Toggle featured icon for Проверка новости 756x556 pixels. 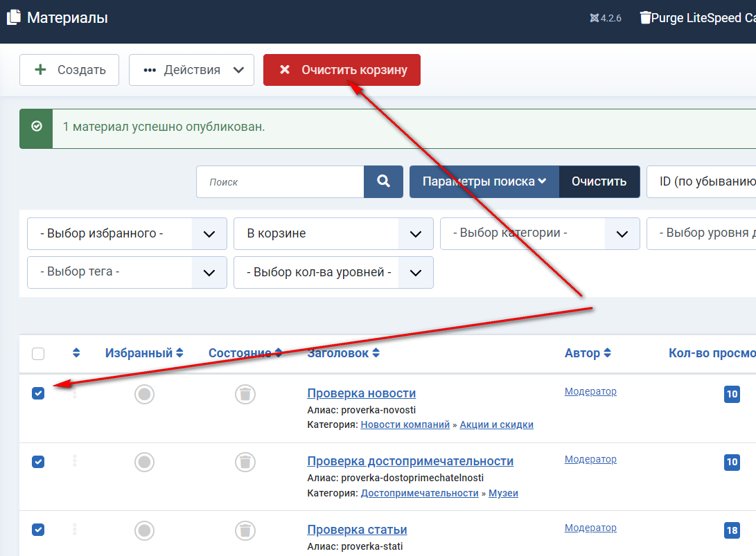point(144,394)
